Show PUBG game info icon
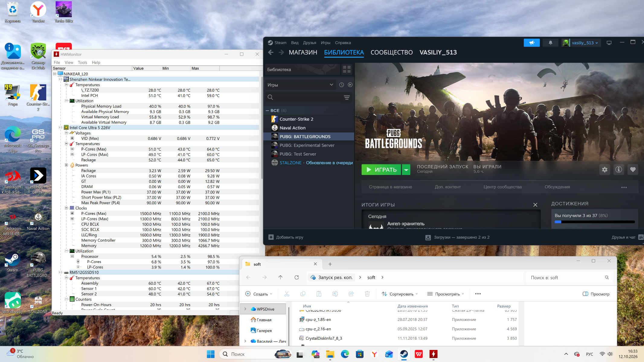Image resolution: width=644 pixels, height=362 pixels. click(x=619, y=170)
